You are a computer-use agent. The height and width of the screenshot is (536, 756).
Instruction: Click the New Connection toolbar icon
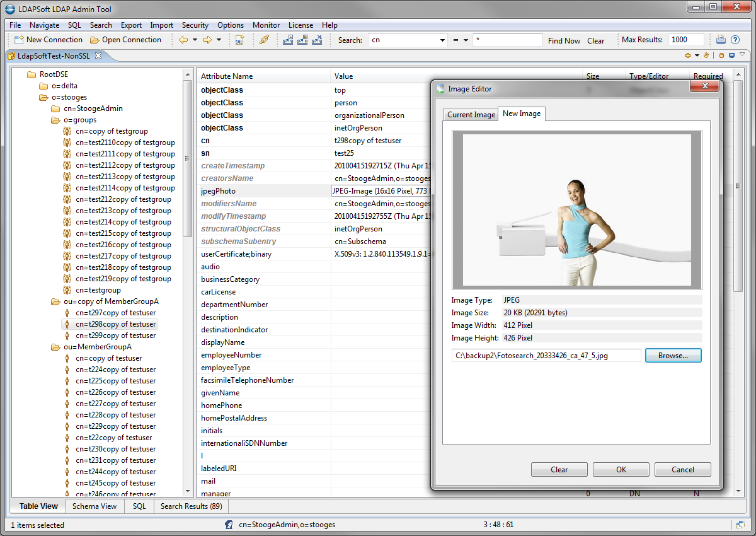19,40
